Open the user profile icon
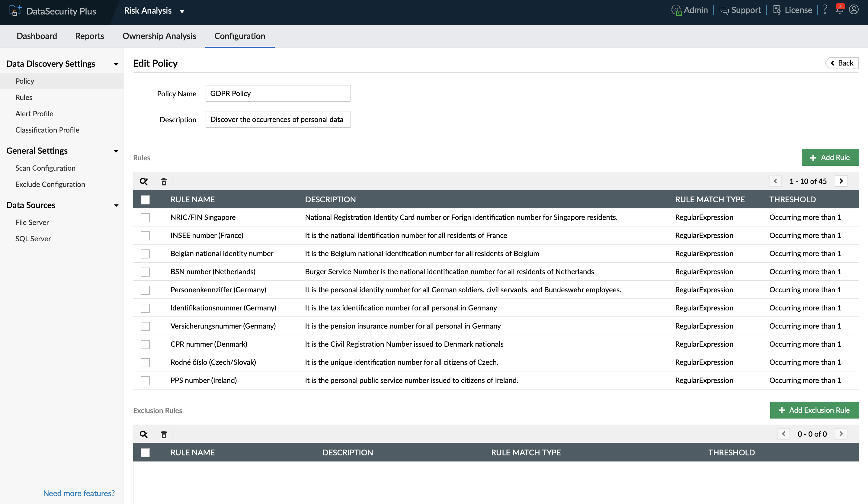This screenshot has height=504, width=868. (854, 10)
